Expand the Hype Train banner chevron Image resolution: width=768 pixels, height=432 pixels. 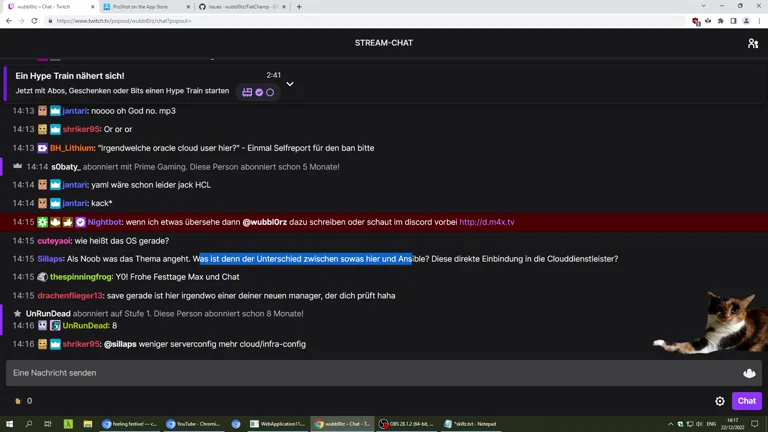(290, 84)
